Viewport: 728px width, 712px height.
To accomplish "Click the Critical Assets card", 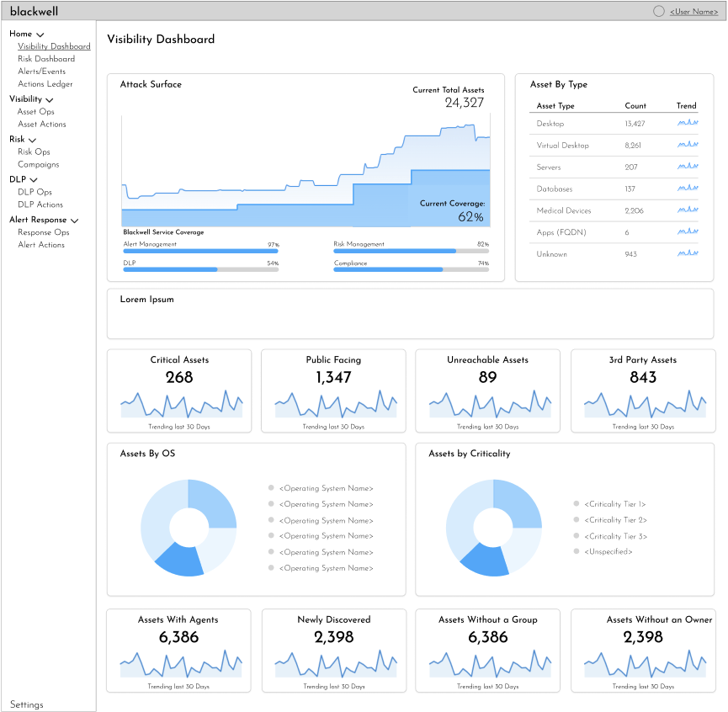I will click(x=179, y=391).
